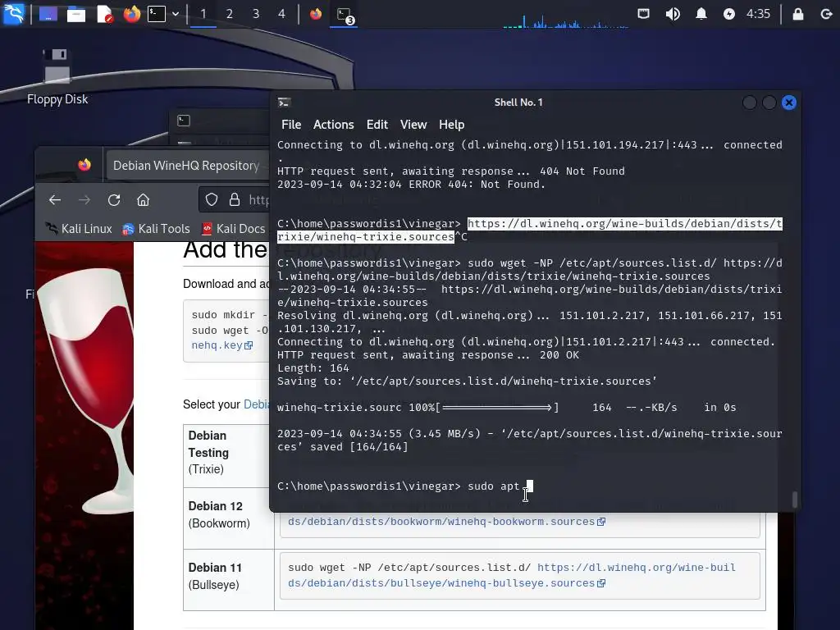Open the winehq-bullseye.sources link

click(446, 583)
